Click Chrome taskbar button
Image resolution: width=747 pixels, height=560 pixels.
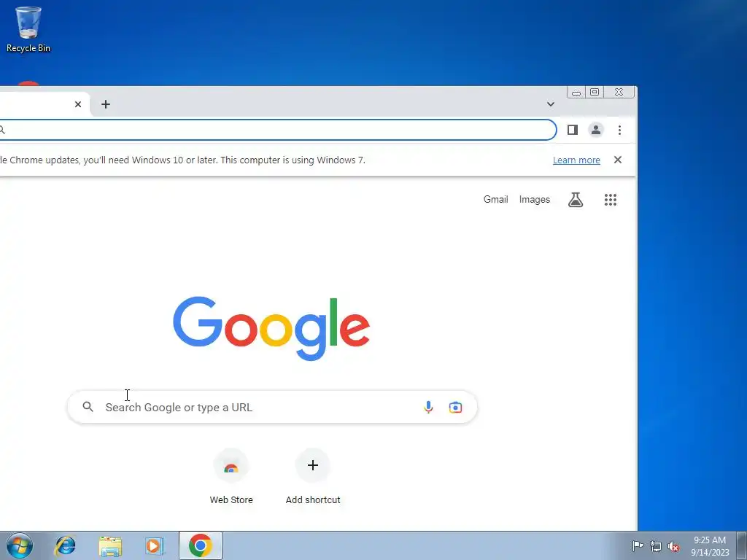201,545
